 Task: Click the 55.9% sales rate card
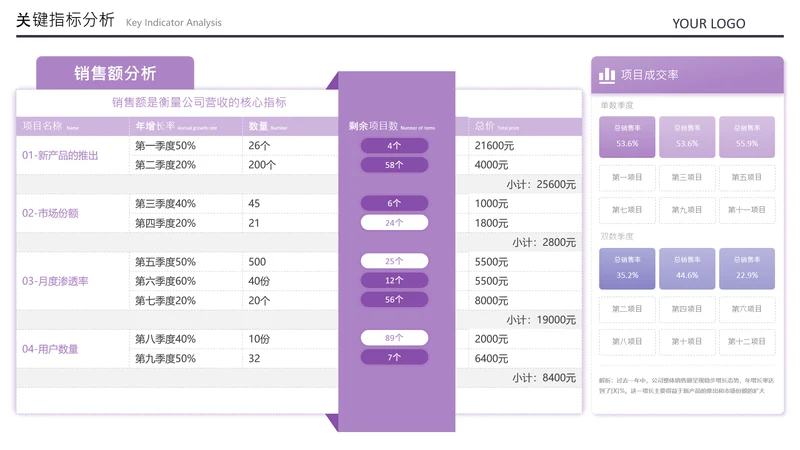click(x=746, y=137)
